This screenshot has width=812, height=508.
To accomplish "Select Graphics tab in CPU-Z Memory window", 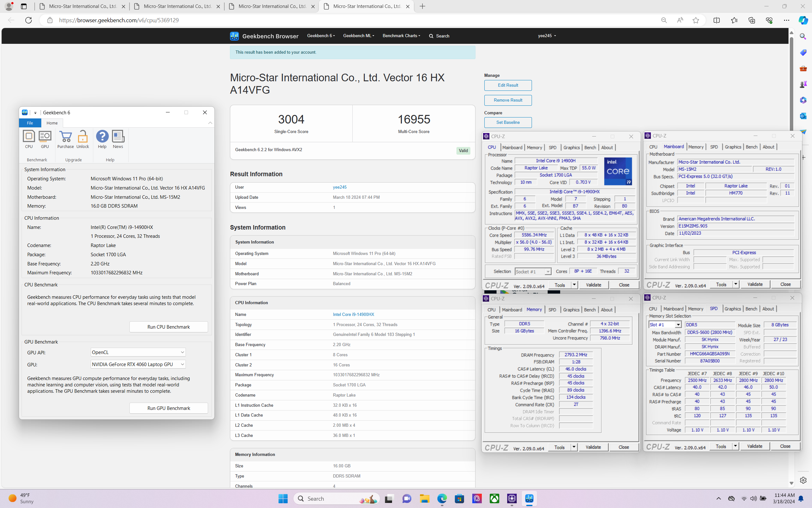I will [x=571, y=310].
